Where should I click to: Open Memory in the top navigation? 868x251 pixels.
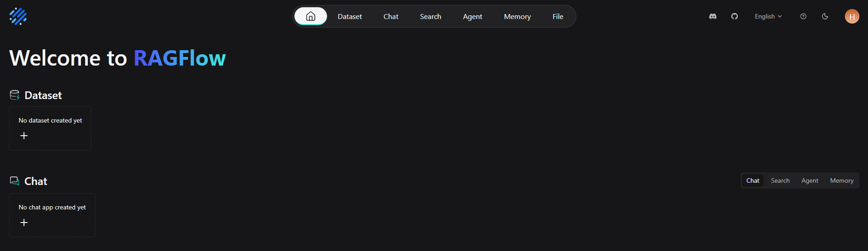(x=517, y=17)
